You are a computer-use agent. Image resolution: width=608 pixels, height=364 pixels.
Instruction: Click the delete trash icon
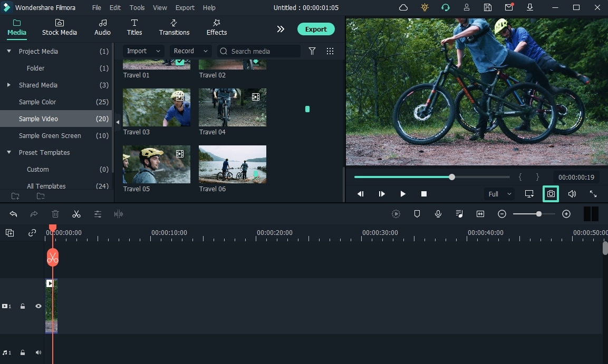click(55, 214)
